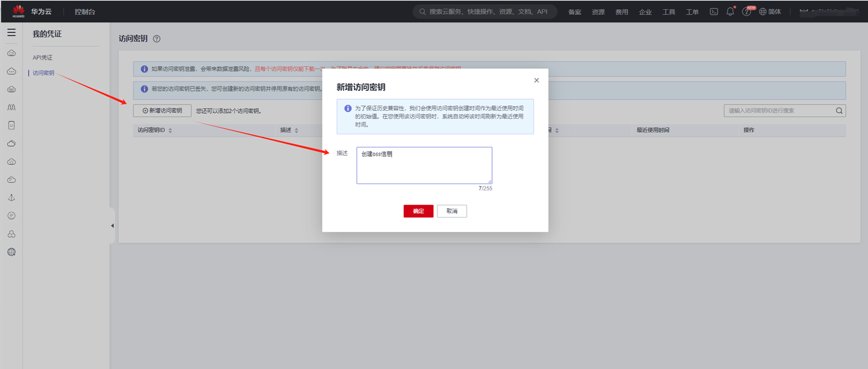Click the red 确定 button
The width and height of the screenshot is (868, 369).
pyautogui.click(x=418, y=211)
